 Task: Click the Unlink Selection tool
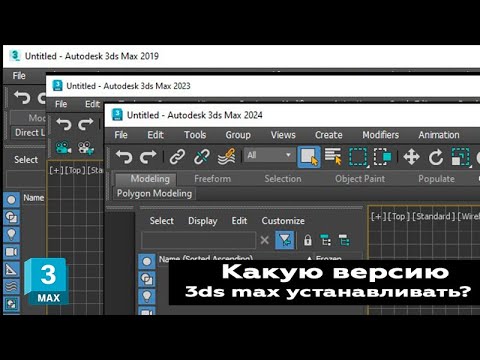(201, 157)
